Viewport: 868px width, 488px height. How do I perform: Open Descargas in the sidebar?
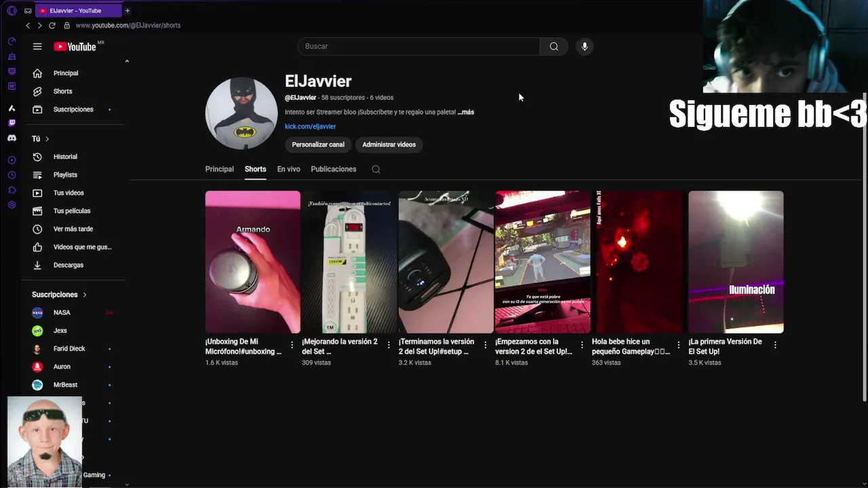[73, 265]
